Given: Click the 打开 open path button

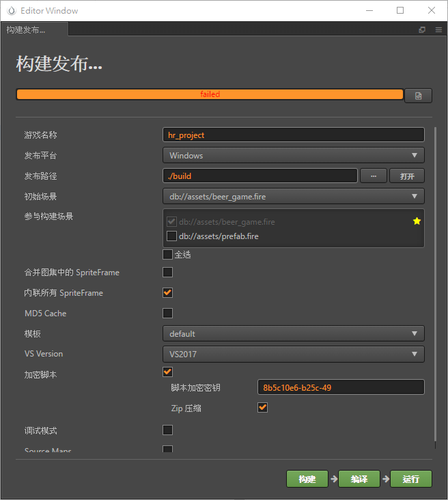Looking at the screenshot, I should pos(407,176).
